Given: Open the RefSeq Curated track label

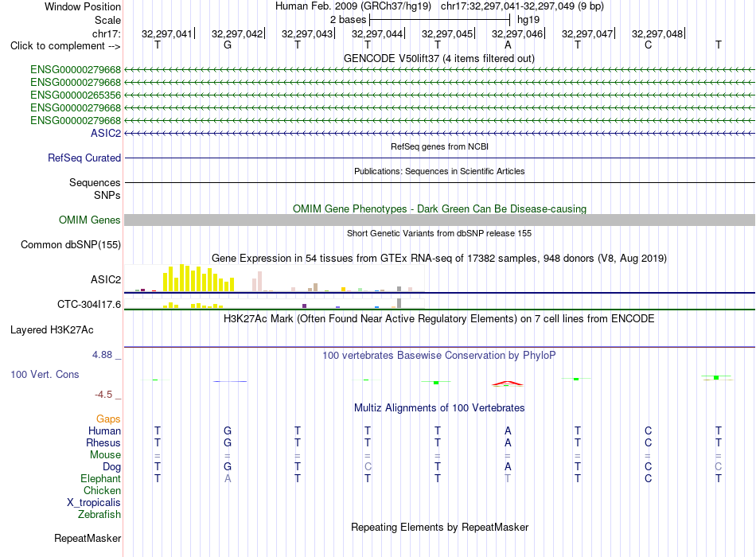Looking at the screenshot, I should (x=84, y=158).
